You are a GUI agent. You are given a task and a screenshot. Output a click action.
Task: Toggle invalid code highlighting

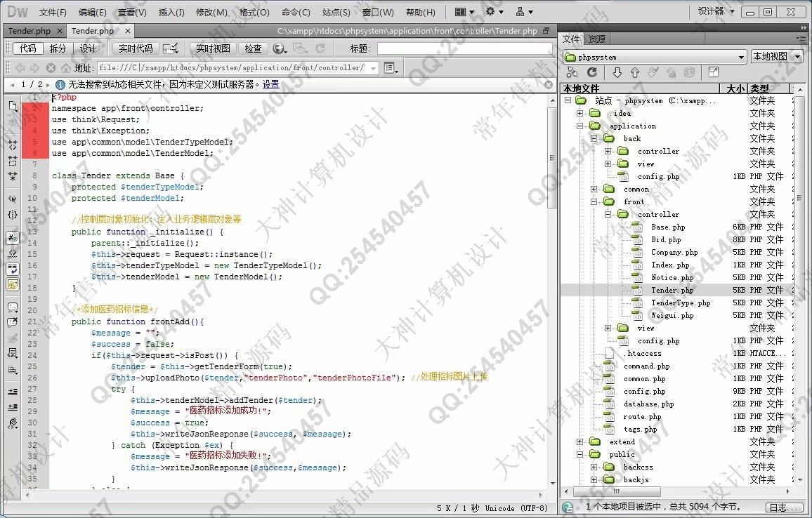pos(13,253)
